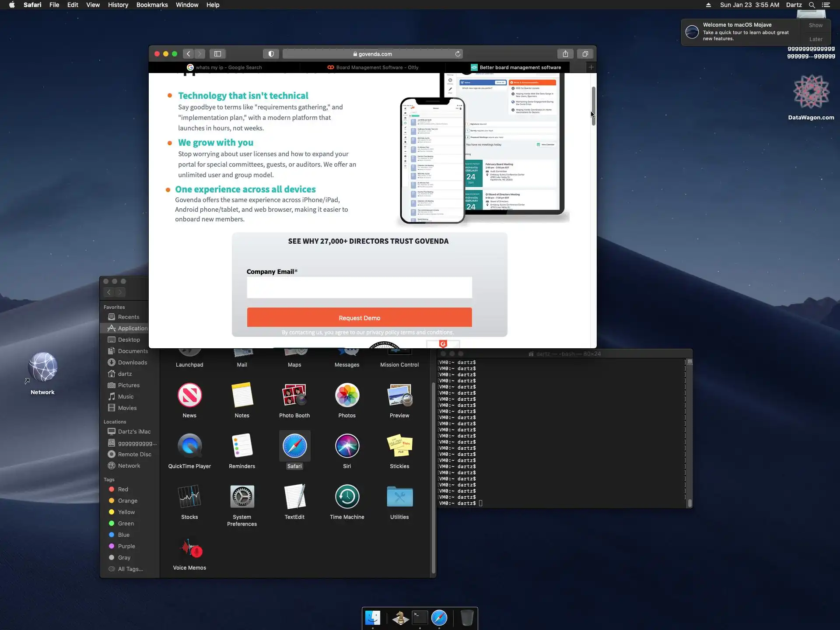Viewport: 840px width, 630px height.
Task: Click Safari's sidebar toggle icon
Action: click(217, 54)
